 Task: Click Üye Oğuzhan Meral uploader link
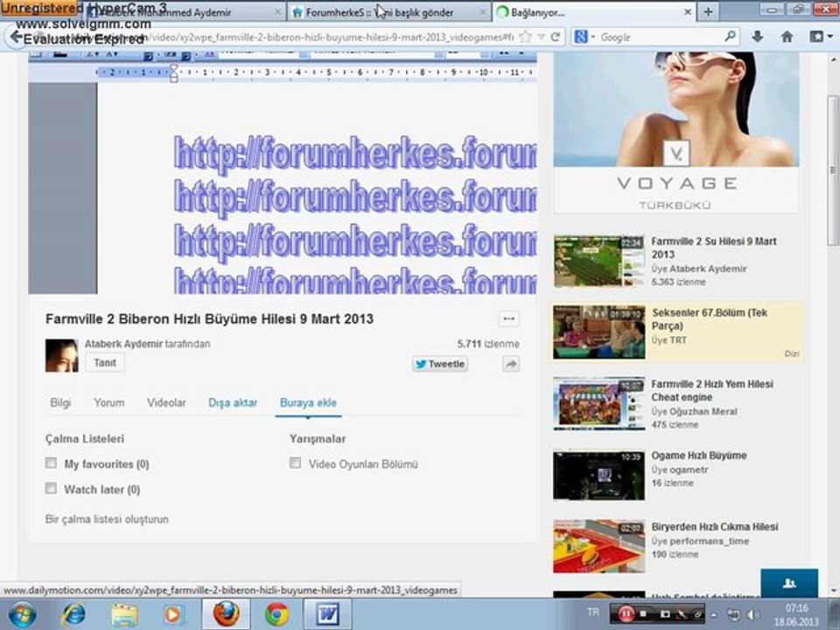click(x=694, y=411)
